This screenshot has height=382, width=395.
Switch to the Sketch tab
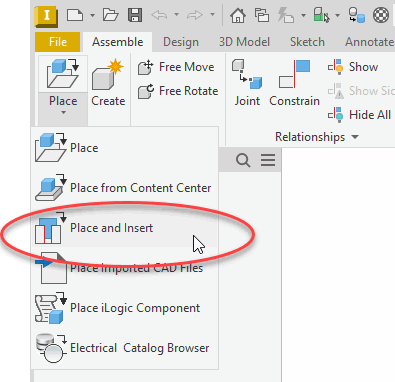(307, 42)
